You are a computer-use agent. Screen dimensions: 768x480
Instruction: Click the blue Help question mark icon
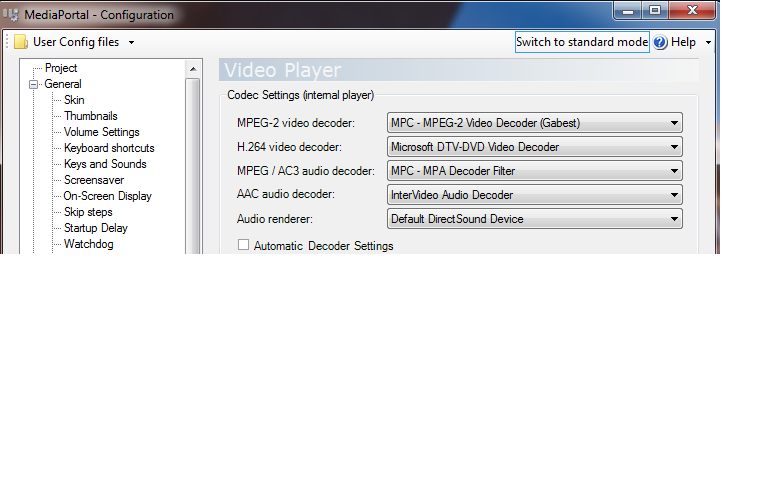point(660,42)
